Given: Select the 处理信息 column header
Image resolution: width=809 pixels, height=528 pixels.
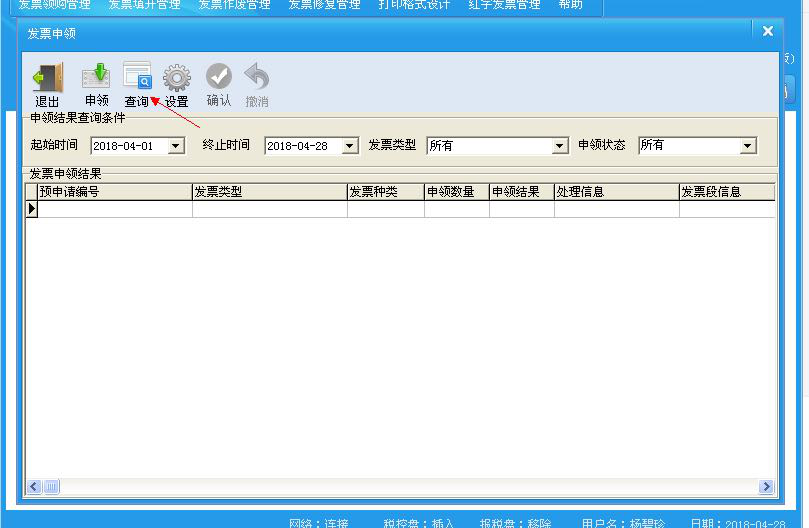Looking at the screenshot, I should pos(616,192).
